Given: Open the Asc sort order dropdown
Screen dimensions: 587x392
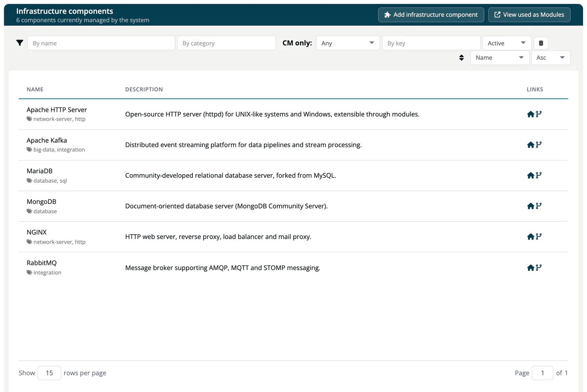Looking at the screenshot, I should 551,58.
